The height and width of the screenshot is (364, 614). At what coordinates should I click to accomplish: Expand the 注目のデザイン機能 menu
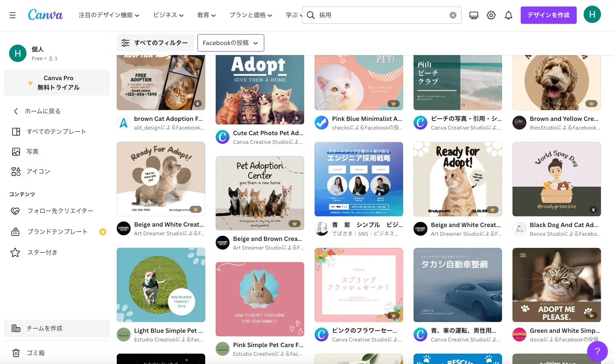(109, 15)
